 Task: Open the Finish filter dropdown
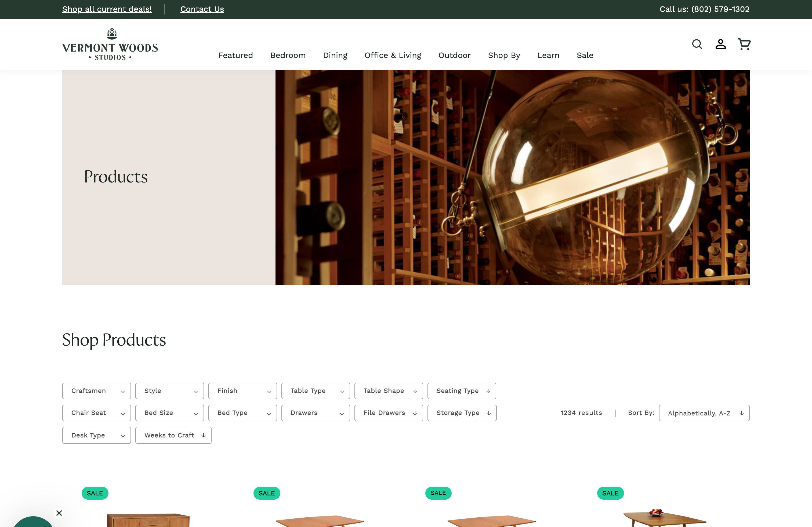(x=242, y=391)
